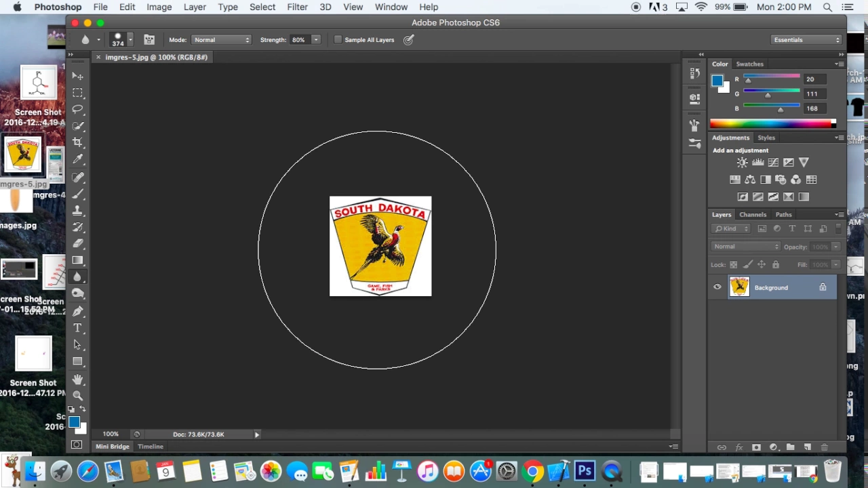
Task: Click the Strength value field
Action: click(299, 40)
